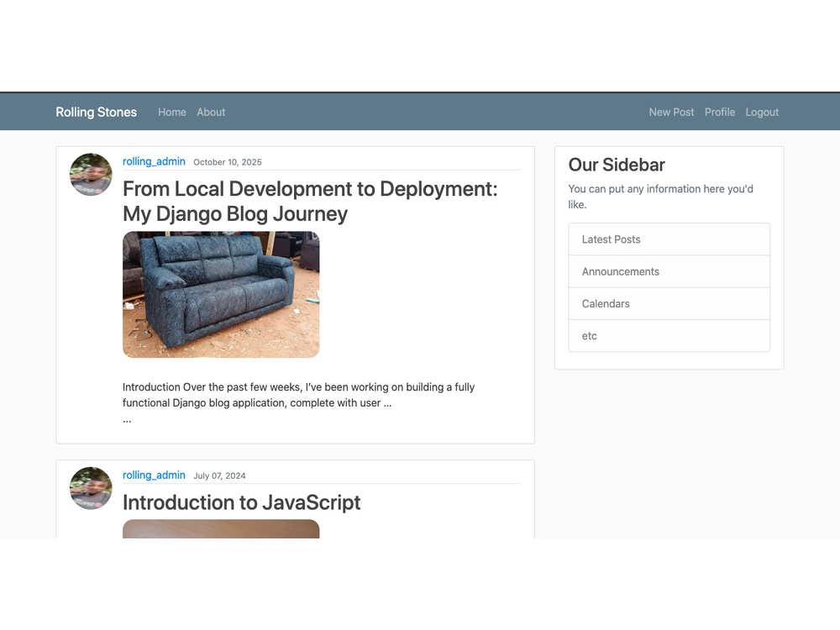Click author avatar on Django Blog Journey post
Viewport: 840px width, 630px height.
point(91,175)
